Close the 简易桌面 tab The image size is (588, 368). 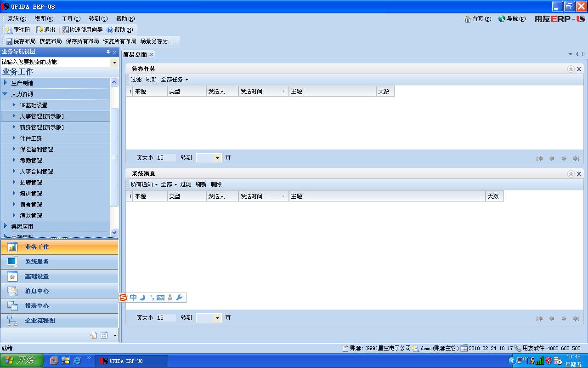pyautogui.click(x=151, y=55)
